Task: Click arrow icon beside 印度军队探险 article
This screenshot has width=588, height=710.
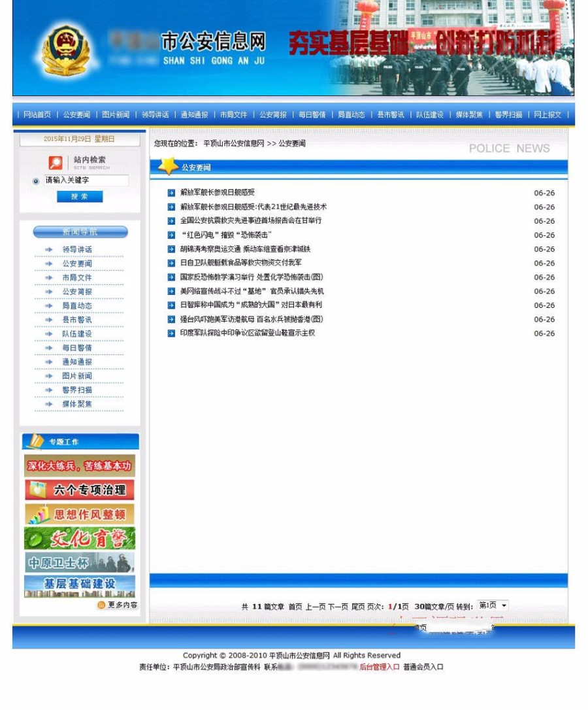Action: pyautogui.click(x=171, y=333)
